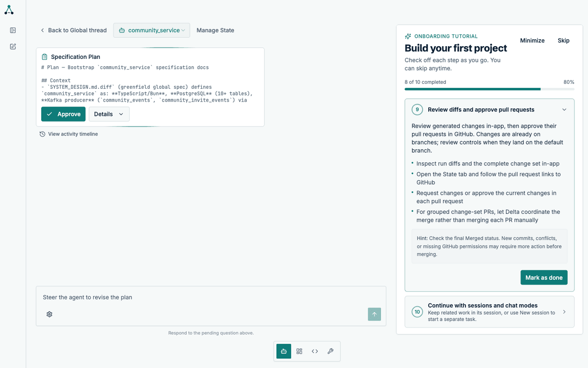Approve the Specification Plan
The width and height of the screenshot is (588, 368).
click(x=63, y=114)
